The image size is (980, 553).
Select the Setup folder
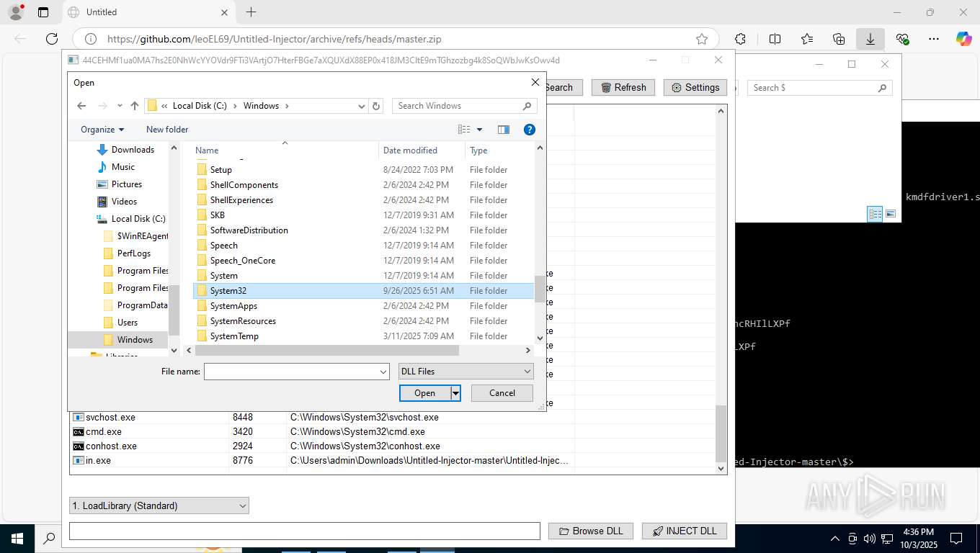(363, 170)
